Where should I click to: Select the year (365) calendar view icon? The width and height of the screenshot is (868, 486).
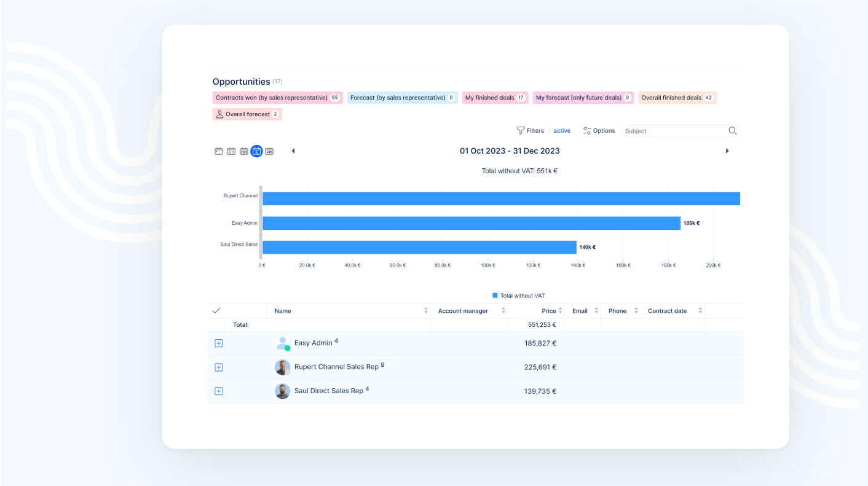click(269, 151)
